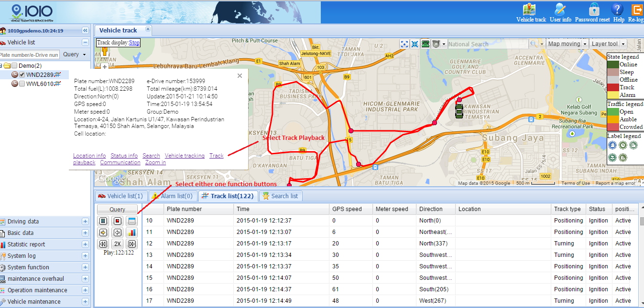
Task: Click the track icon next to WWL6010
Action: coord(57,84)
